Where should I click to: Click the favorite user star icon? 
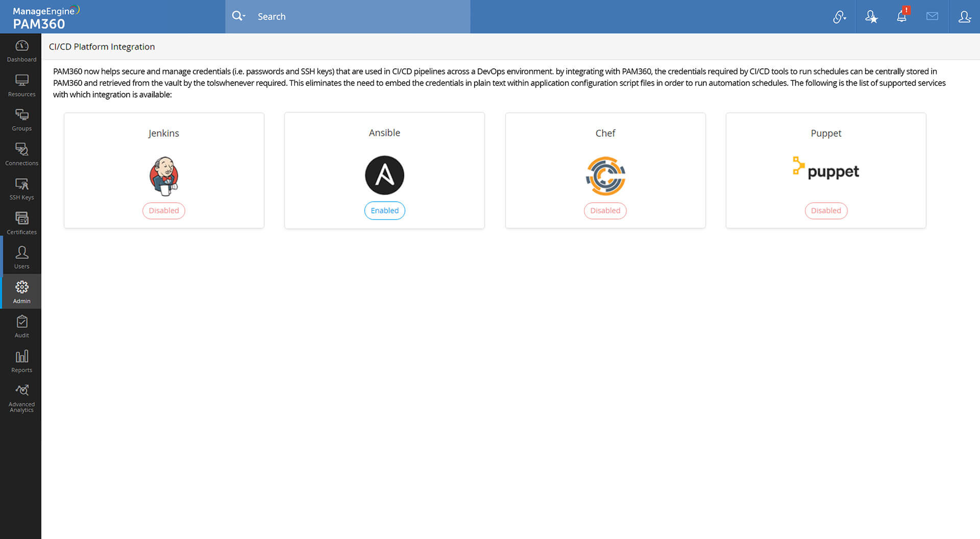tap(871, 17)
